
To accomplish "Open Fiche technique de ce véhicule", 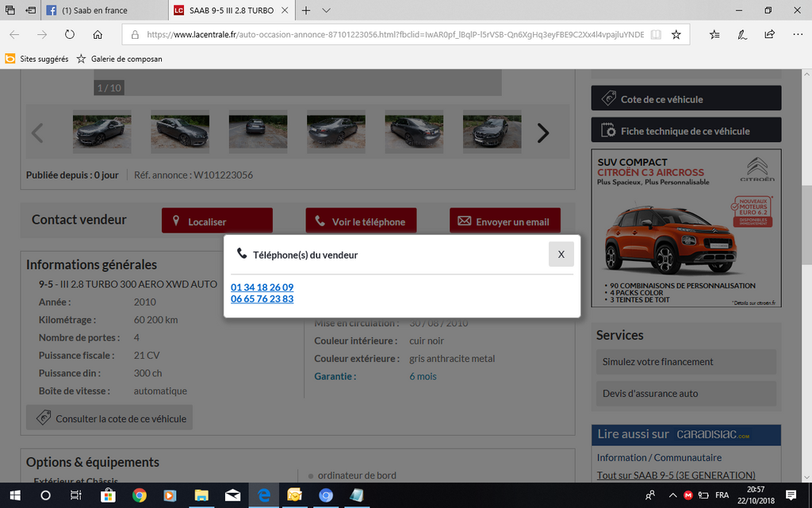I will (x=686, y=130).
